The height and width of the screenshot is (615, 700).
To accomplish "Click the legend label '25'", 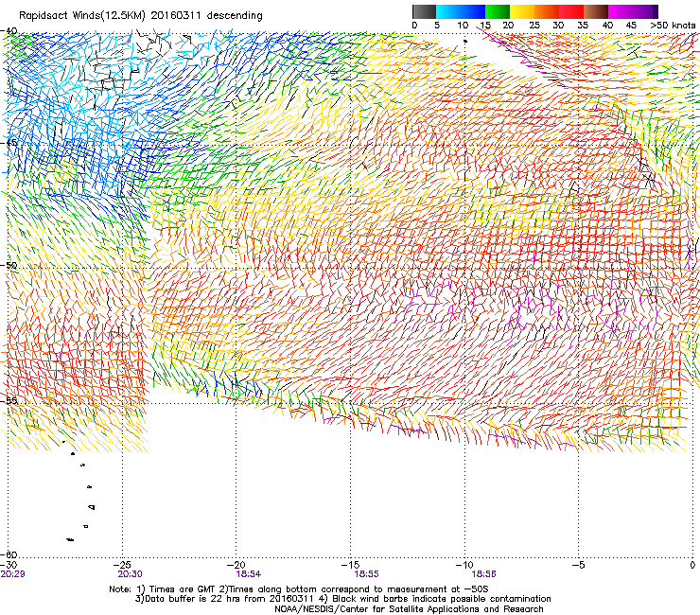I will pos(534,26).
